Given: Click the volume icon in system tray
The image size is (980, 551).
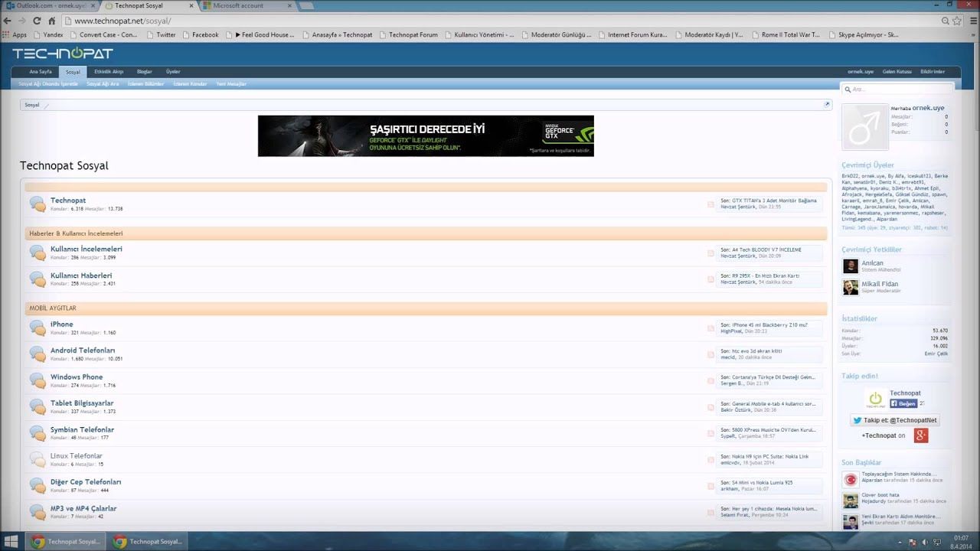Looking at the screenshot, I should [x=926, y=542].
